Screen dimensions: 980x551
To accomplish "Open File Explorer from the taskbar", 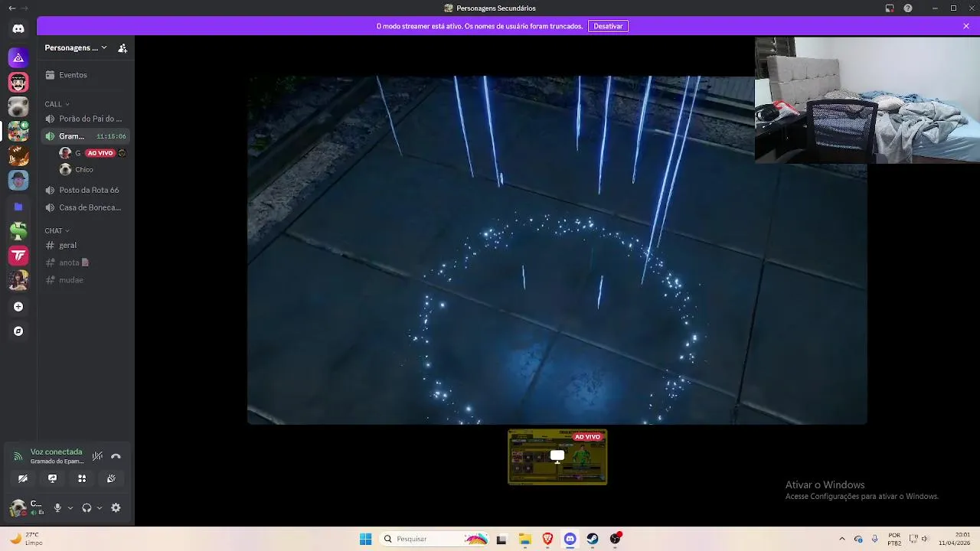I will (525, 539).
